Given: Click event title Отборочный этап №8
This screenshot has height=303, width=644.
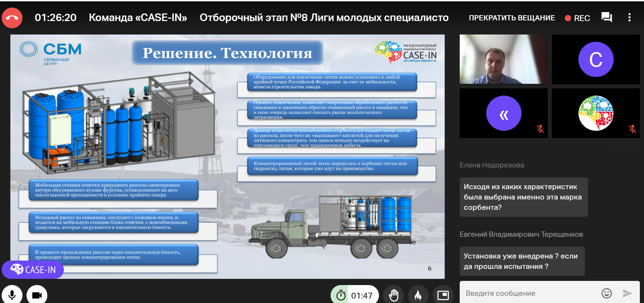Looking at the screenshot, I should point(324,18).
